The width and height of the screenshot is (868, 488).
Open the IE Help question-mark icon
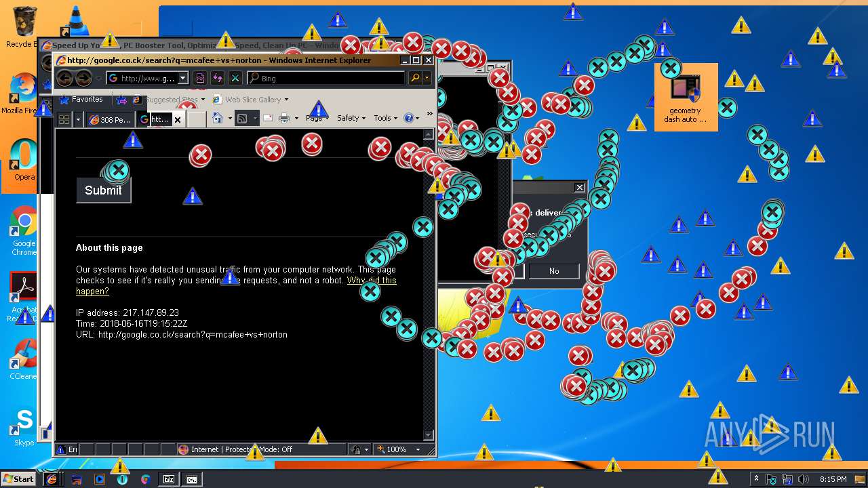[408, 118]
